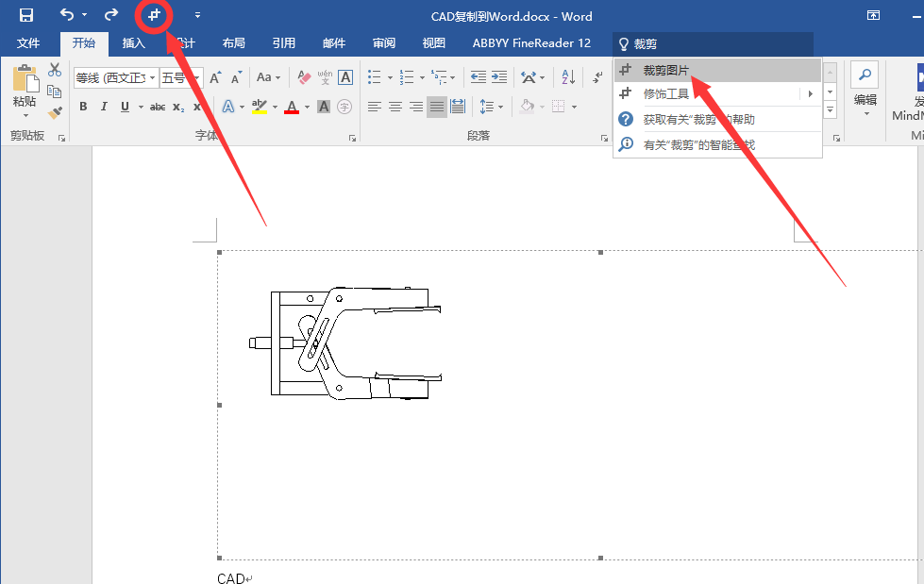Viewport: 924px width, 584px height.
Task: Click the Undo arrow icon
Action: 67,15
